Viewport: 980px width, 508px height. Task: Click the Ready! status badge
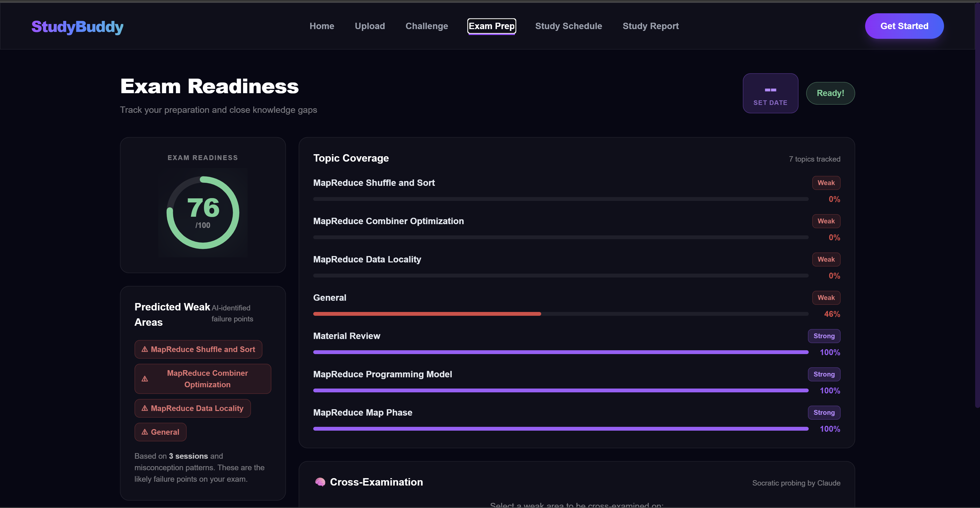tap(830, 93)
